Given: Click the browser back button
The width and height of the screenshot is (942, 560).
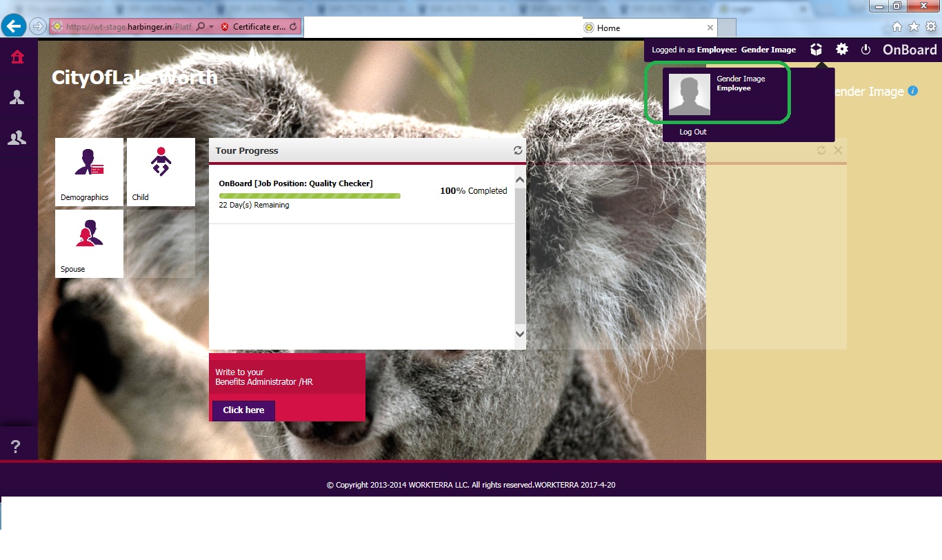Looking at the screenshot, I should pyautogui.click(x=14, y=27).
